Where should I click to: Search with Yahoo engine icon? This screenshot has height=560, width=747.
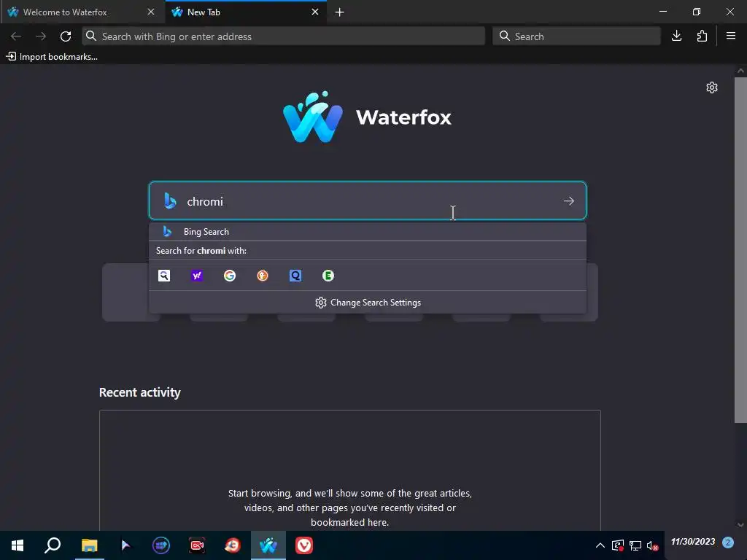197,276
